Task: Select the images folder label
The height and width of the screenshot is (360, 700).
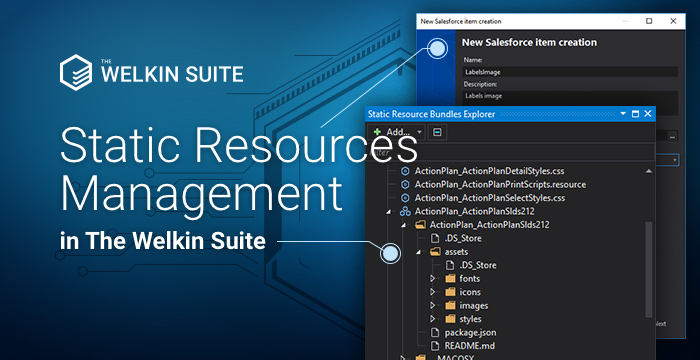Action: (473, 306)
